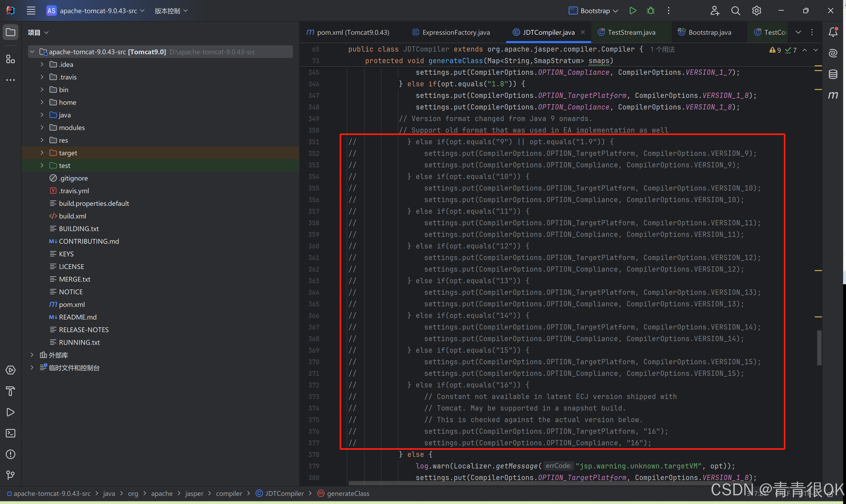
Task: Open the Structure tool window
Action: pyautogui.click(x=11, y=59)
